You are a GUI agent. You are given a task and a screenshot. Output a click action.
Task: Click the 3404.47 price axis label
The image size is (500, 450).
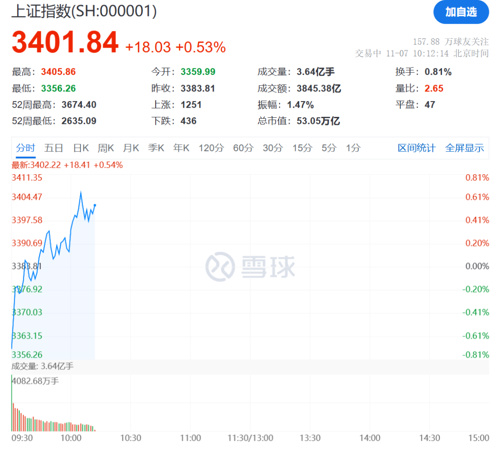coord(27,197)
